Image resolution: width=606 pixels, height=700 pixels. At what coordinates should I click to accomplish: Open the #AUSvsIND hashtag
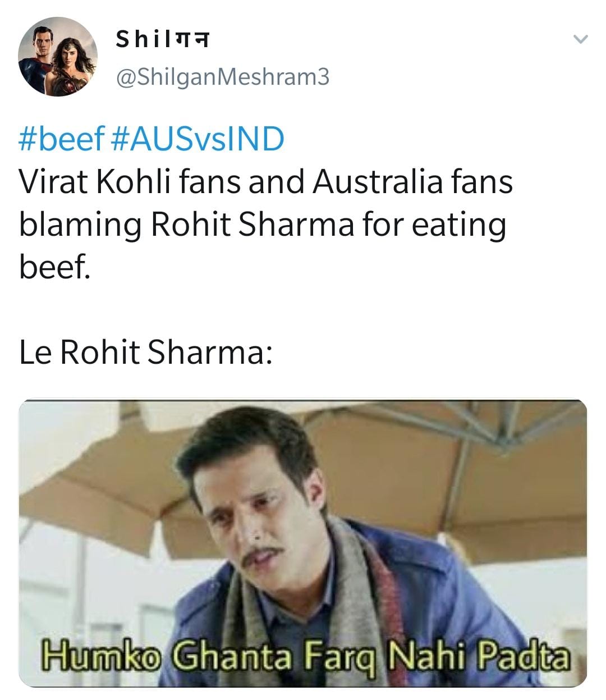[199, 139]
